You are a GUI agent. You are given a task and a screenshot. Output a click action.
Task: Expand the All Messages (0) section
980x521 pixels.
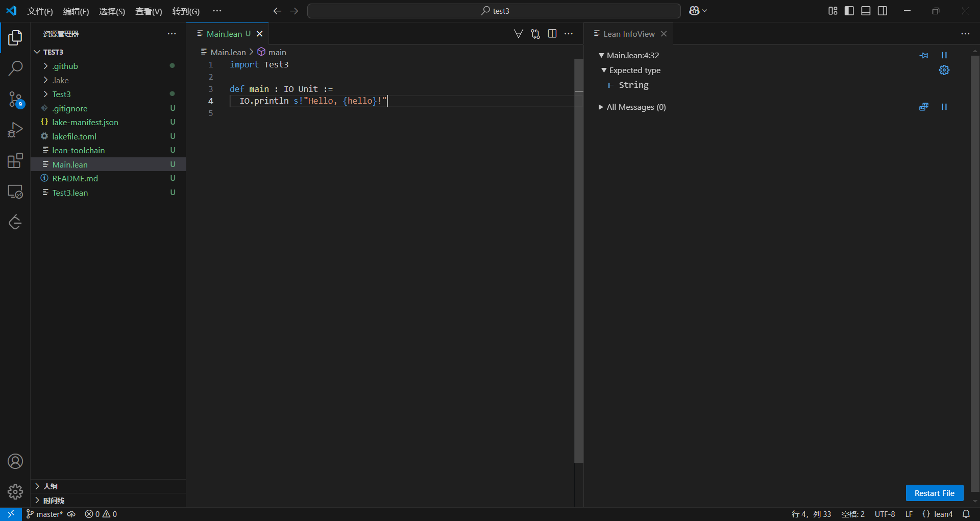635,107
